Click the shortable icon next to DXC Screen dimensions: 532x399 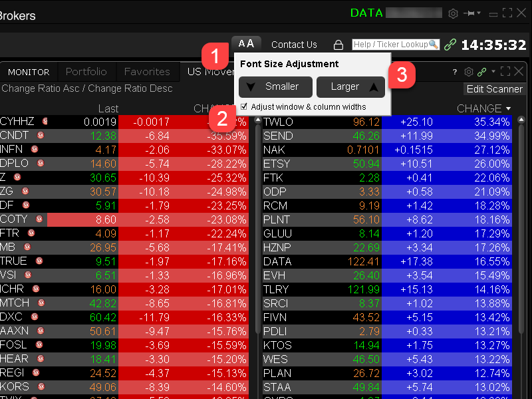click(x=35, y=317)
